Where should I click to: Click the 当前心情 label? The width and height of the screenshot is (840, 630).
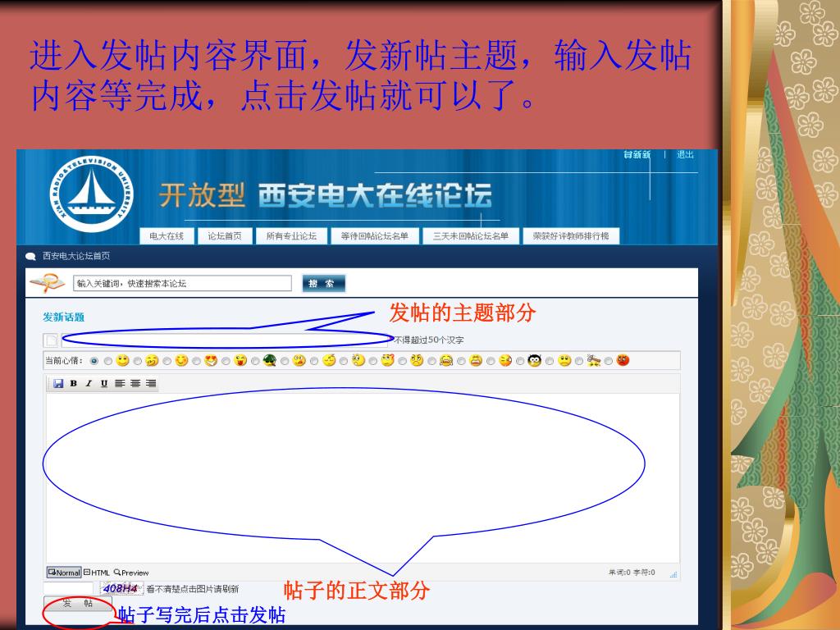point(64,361)
